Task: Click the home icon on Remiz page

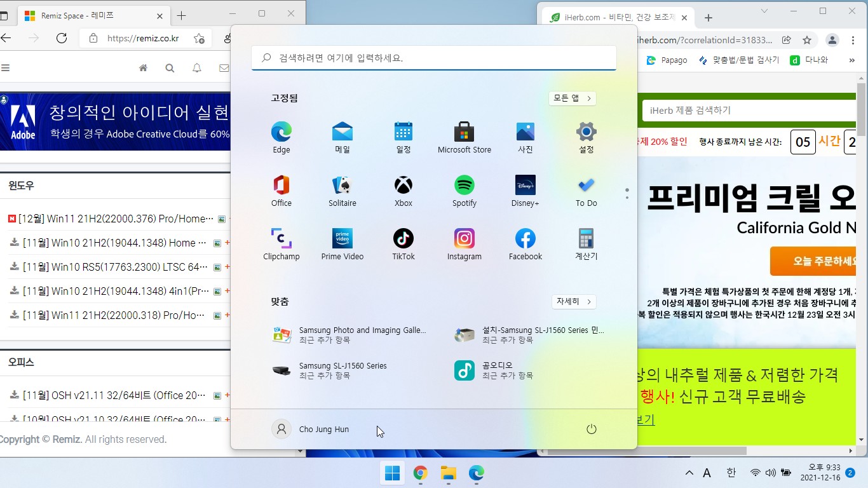Action: click(144, 68)
